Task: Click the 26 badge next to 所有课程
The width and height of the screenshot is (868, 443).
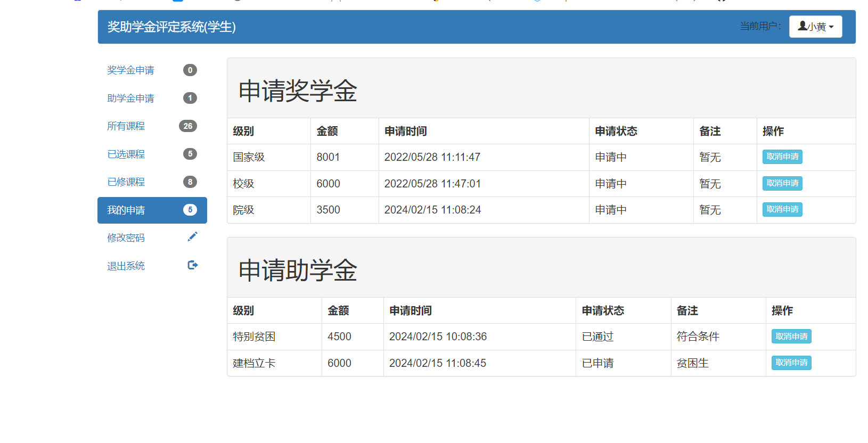Action: click(x=188, y=126)
